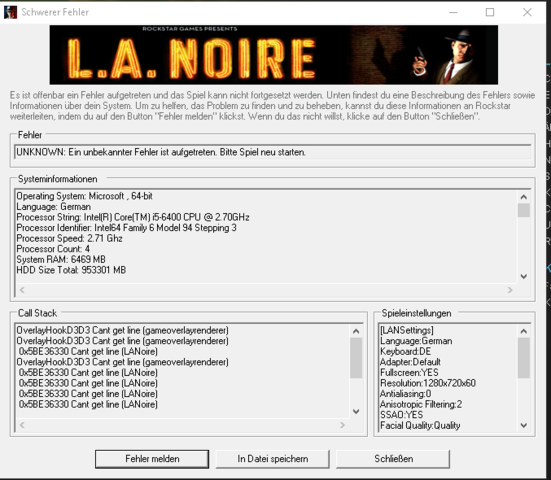Click right arrow of Call Stack horizontal scrollbar
The image size is (551, 480).
pyautogui.click(x=342, y=425)
